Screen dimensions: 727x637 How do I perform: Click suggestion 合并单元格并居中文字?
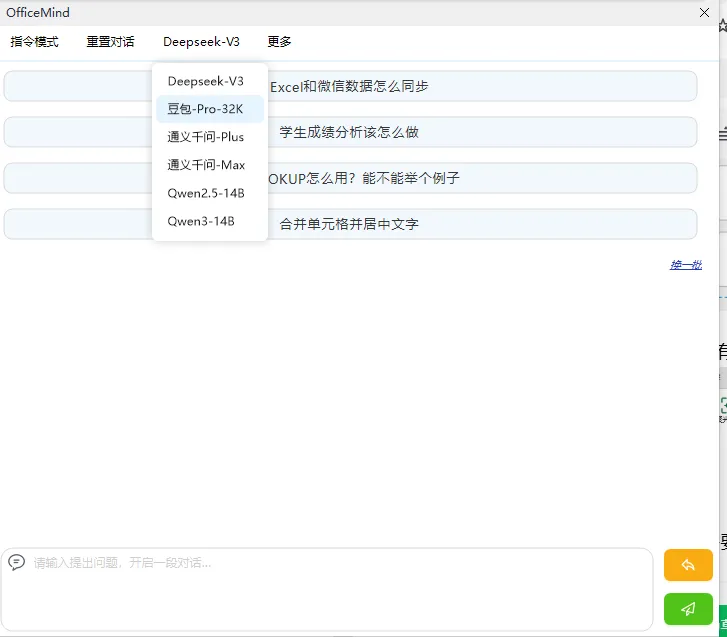click(x=351, y=224)
